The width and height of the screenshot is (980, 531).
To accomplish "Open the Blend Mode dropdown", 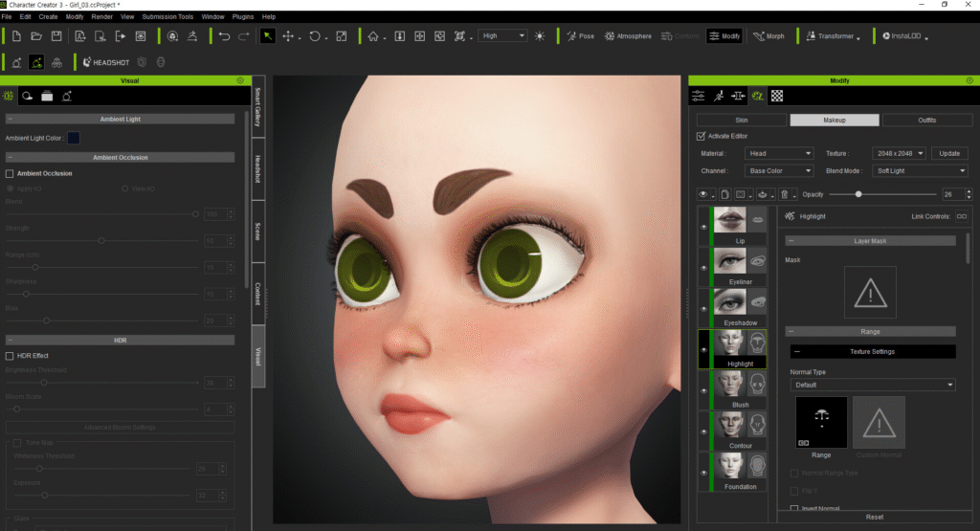I will coord(906,170).
